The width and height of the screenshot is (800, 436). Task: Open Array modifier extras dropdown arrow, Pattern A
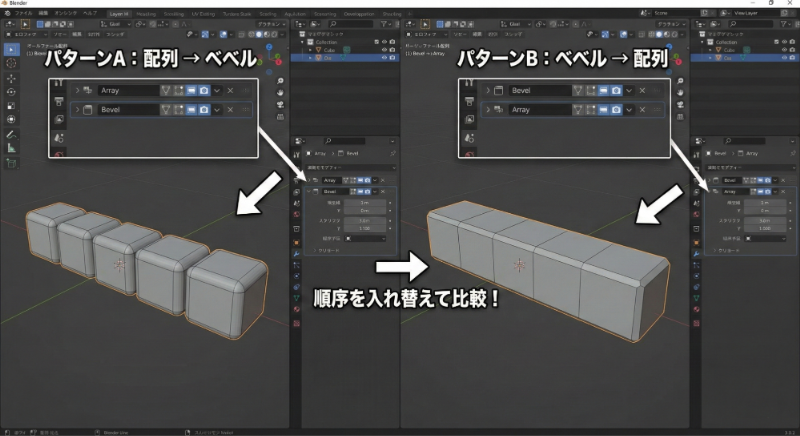pyautogui.click(x=375, y=180)
